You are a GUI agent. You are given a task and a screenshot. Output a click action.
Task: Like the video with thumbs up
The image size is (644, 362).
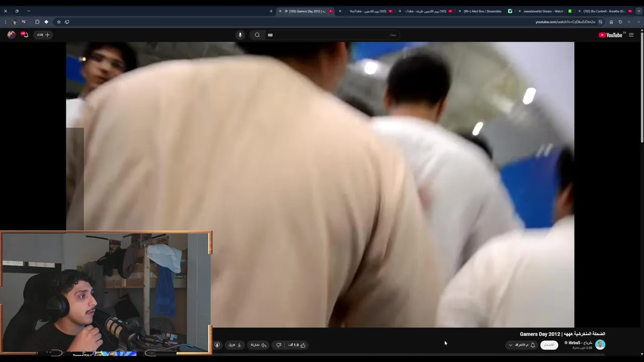[298, 345]
